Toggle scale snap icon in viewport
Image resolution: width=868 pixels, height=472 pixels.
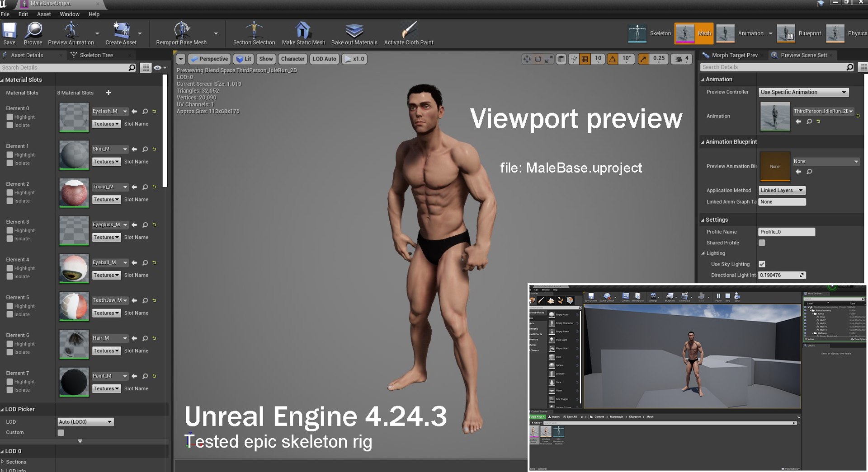pos(643,59)
